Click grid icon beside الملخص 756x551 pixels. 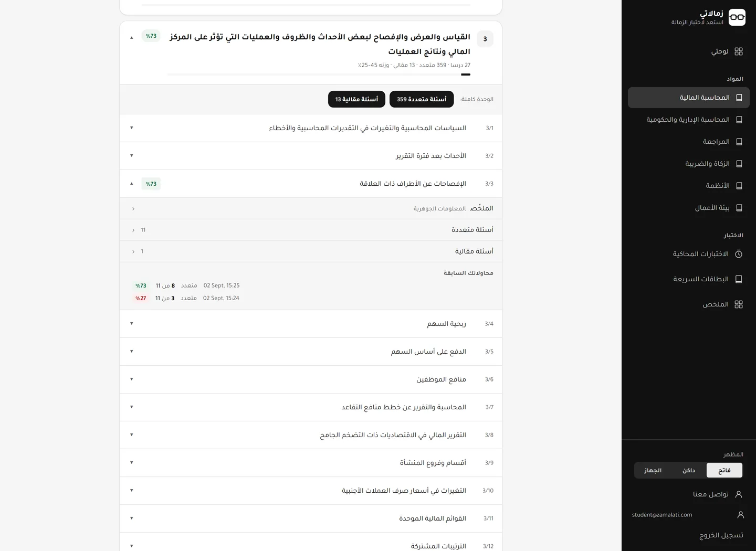point(739,304)
